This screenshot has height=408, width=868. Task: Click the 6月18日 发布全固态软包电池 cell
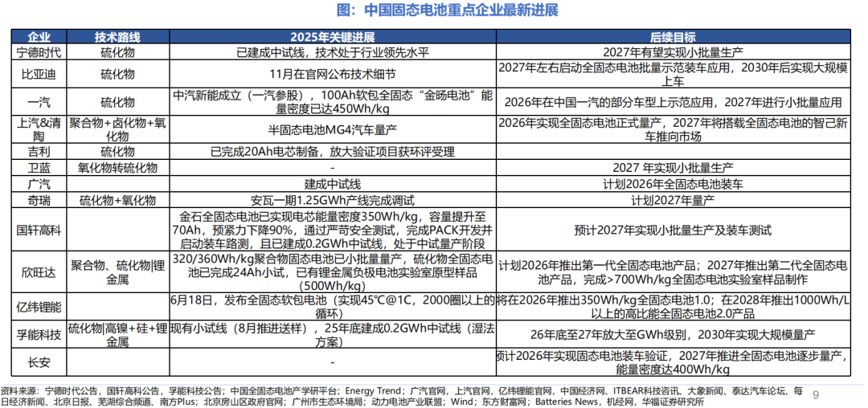click(x=333, y=308)
